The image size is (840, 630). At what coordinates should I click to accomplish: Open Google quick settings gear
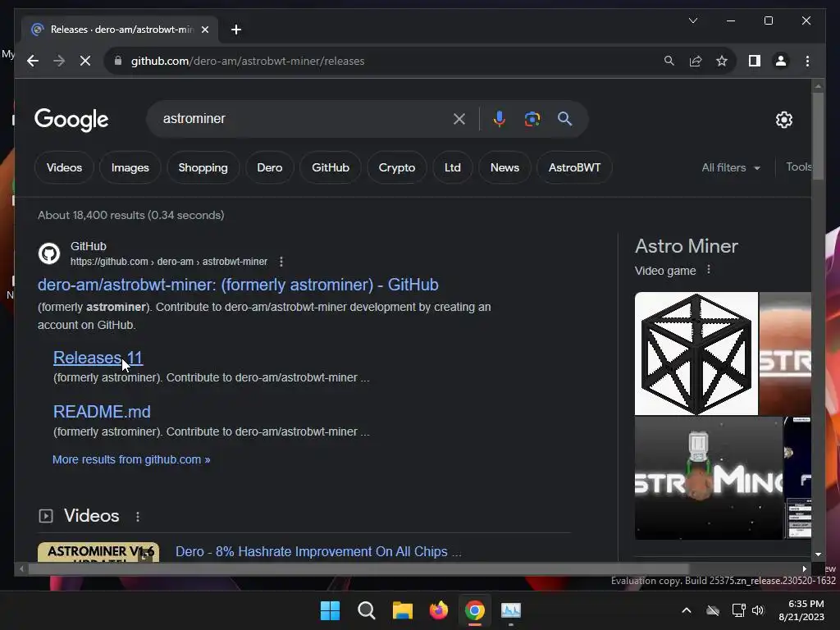(x=783, y=120)
